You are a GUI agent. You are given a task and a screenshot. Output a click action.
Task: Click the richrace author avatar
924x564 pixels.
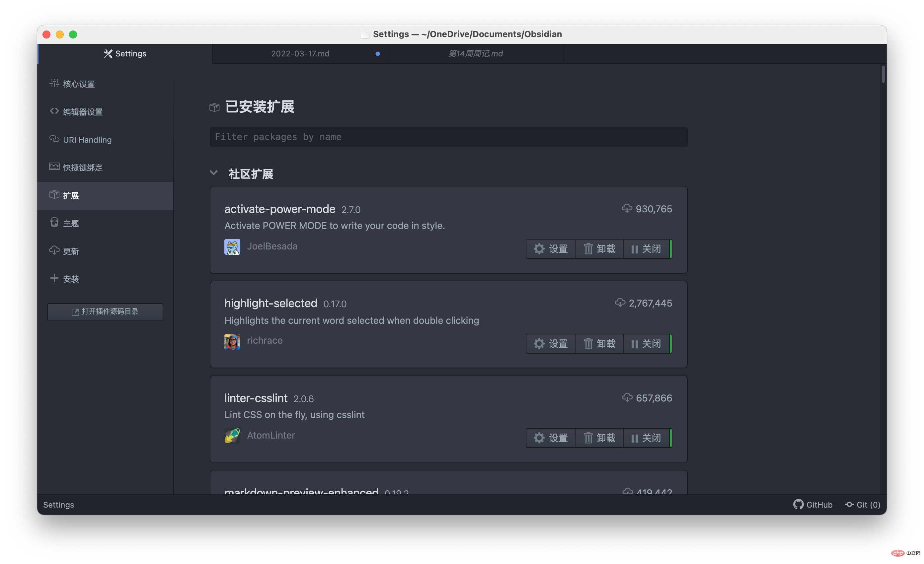coord(232,341)
